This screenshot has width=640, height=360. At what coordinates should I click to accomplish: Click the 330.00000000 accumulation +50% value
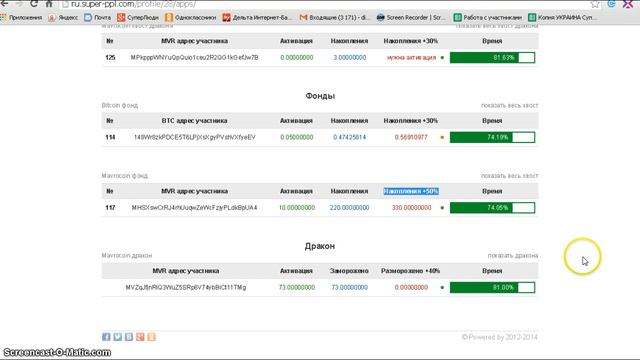pyautogui.click(x=411, y=208)
